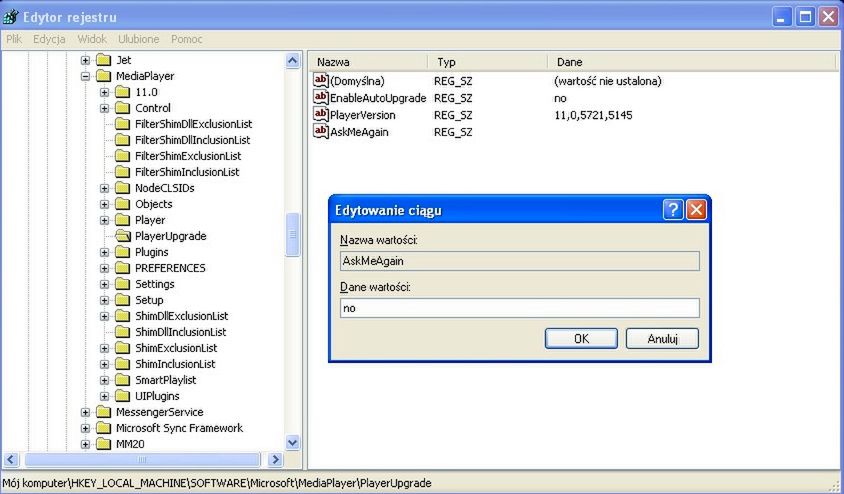Image resolution: width=844 pixels, height=494 pixels.
Task: Open the Ulubione menu
Action: tap(138, 39)
